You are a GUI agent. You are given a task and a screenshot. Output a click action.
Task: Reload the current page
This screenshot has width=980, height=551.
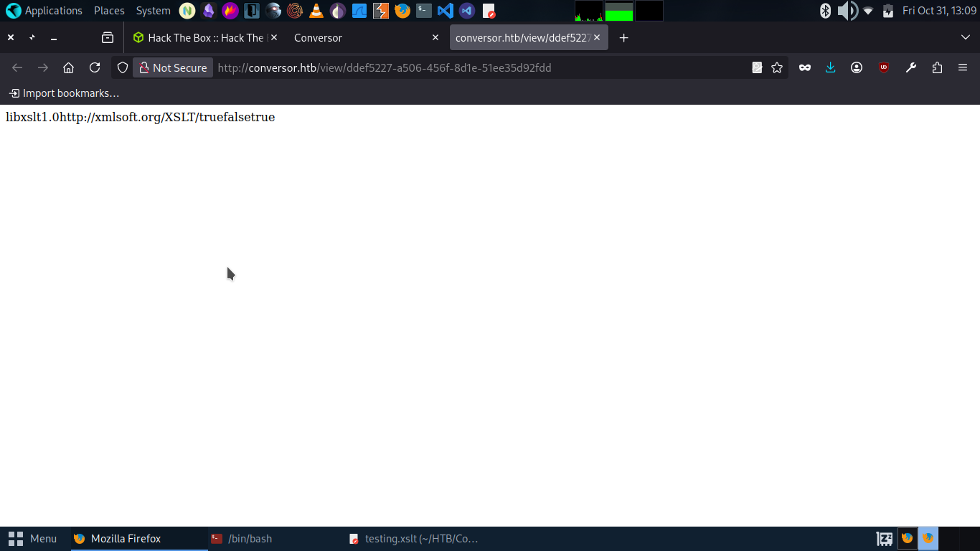point(95,67)
